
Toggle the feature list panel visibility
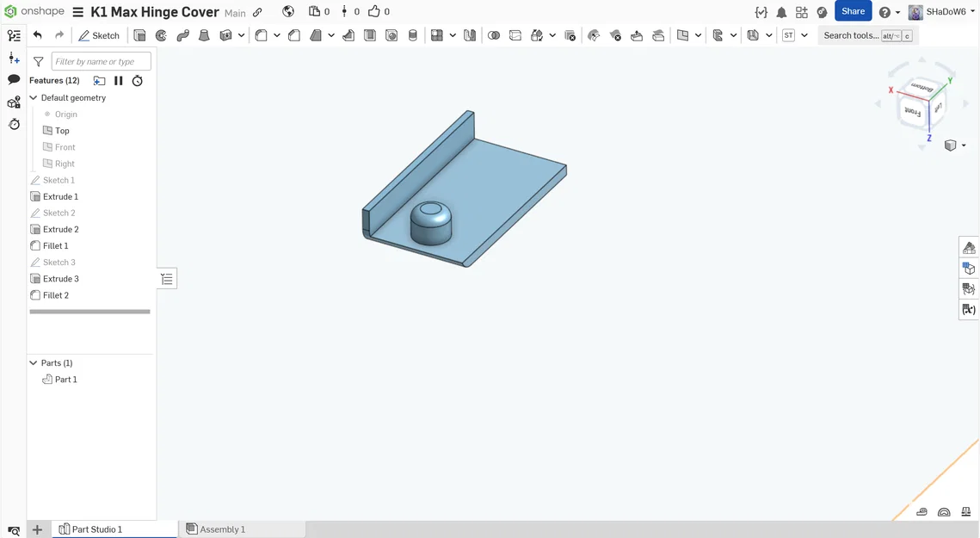(x=14, y=35)
